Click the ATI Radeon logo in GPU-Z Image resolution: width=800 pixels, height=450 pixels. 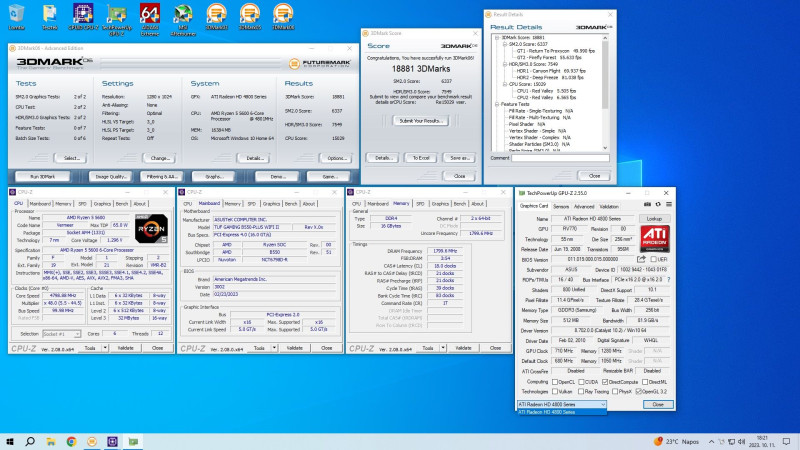pos(655,239)
